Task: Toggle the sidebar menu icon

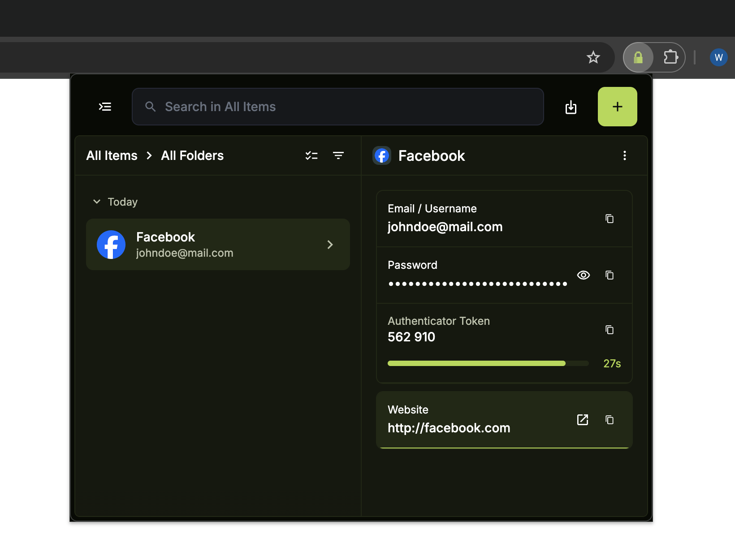Action: (105, 107)
